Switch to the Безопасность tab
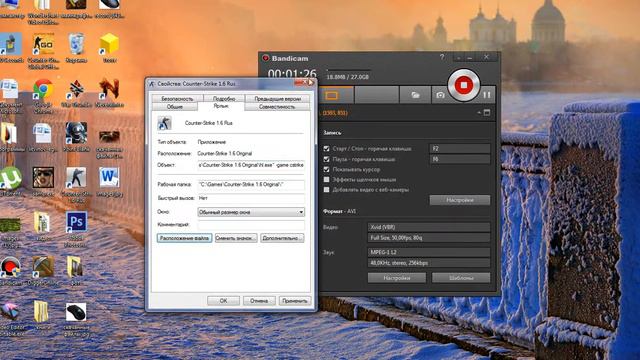The image size is (640, 360). point(177,99)
